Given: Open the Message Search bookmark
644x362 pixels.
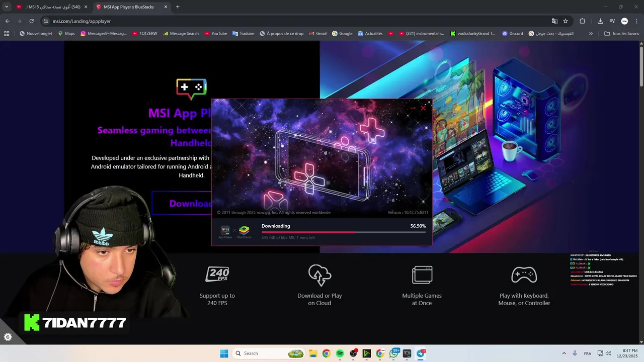Looking at the screenshot, I should coord(181,34).
